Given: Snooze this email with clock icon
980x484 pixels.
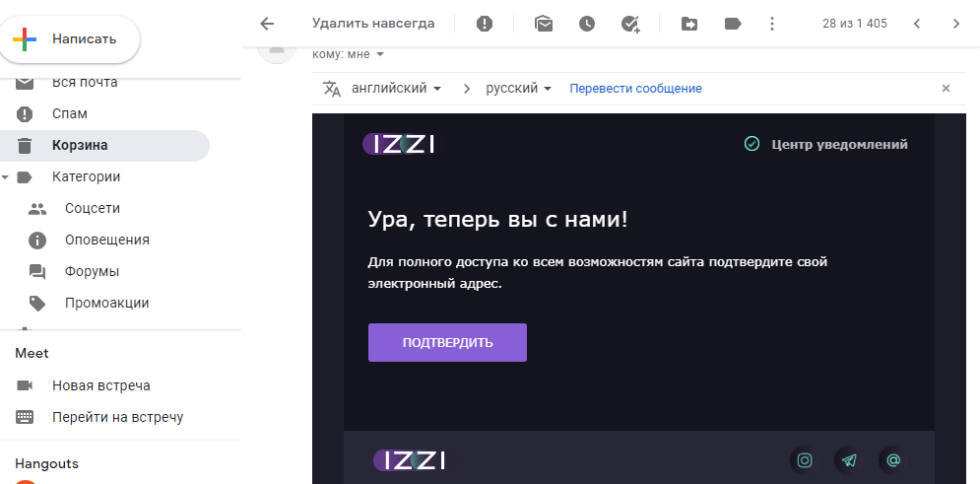Looking at the screenshot, I should point(587,24).
